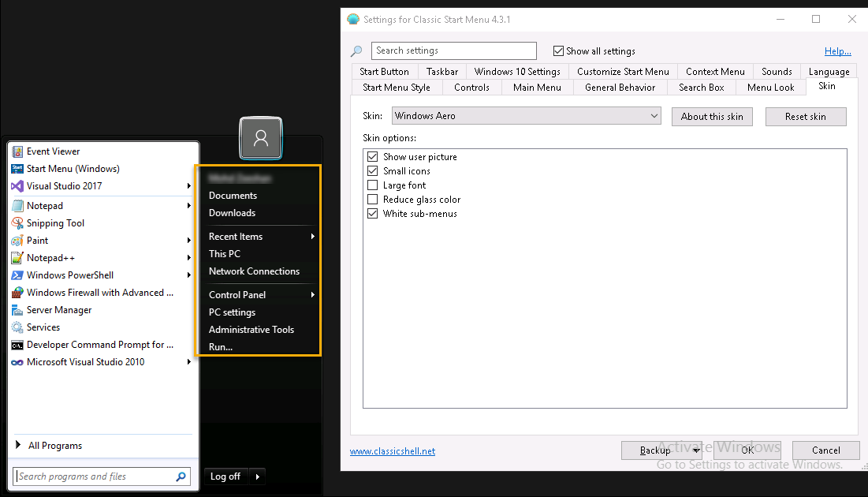Click the Classic Start Menu shell icon in title bar

(x=353, y=20)
